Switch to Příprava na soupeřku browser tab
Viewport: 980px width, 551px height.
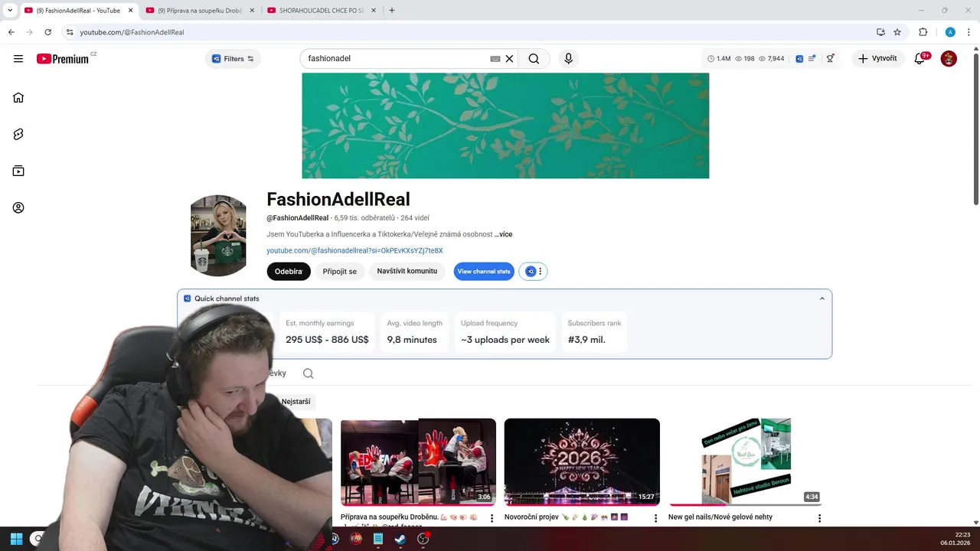[x=200, y=11]
